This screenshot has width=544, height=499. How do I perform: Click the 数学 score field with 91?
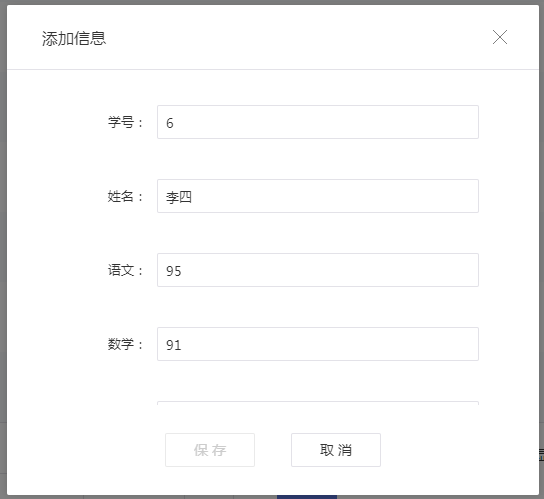point(318,344)
